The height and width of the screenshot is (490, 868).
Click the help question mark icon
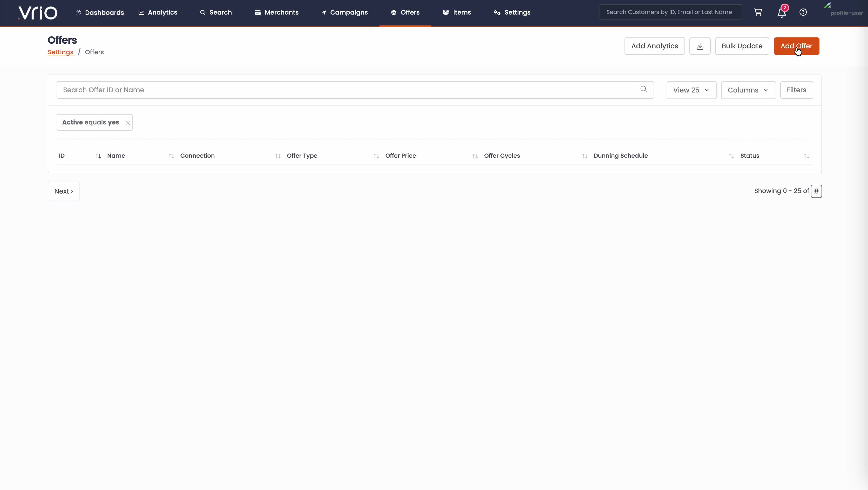[x=803, y=12]
